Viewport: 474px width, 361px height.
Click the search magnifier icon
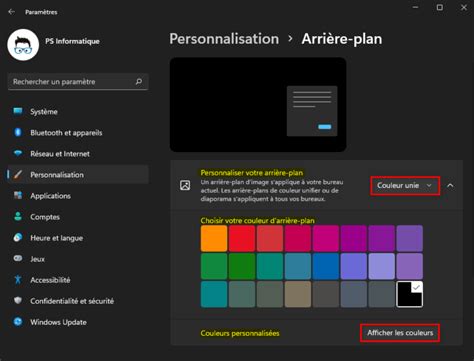pos(139,82)
